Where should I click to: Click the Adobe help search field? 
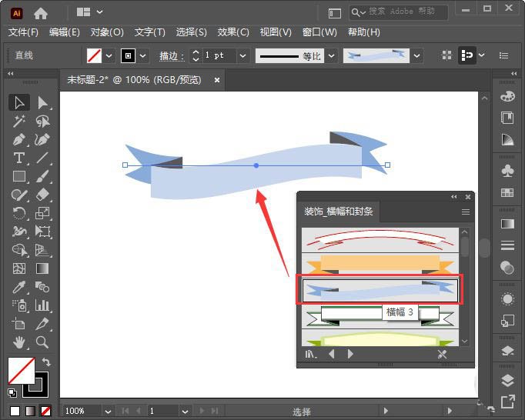[399, 12]
